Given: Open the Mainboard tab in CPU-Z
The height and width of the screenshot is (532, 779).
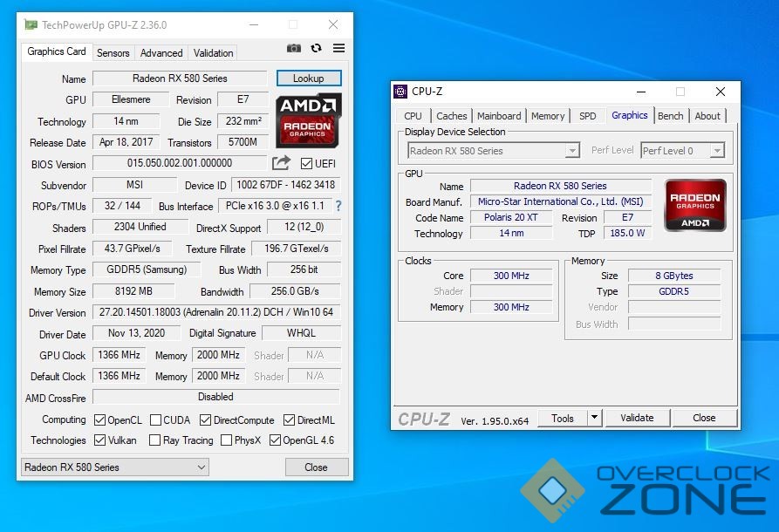Looking at the screenshot, I should point(499,116).
